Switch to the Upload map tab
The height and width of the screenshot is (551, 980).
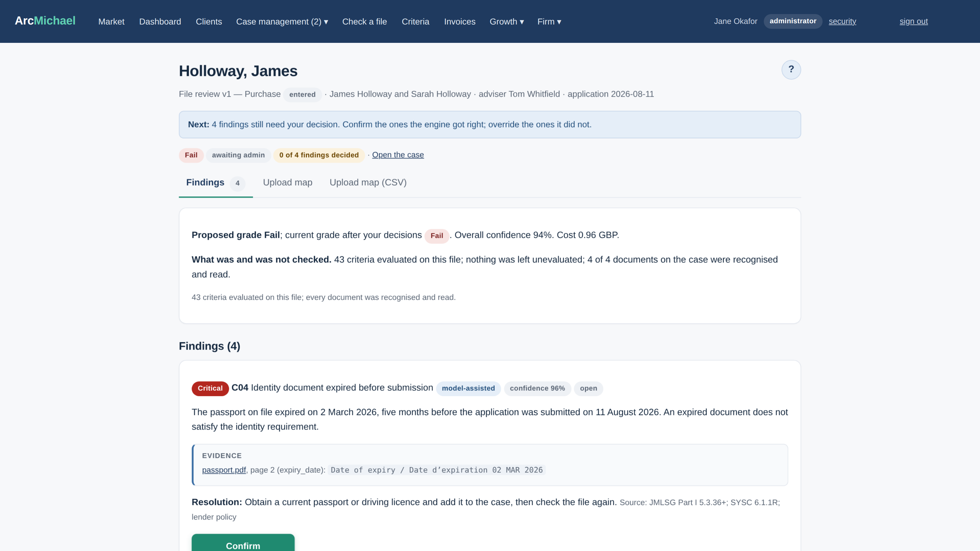pyautogui.click(x=287, y=182)
